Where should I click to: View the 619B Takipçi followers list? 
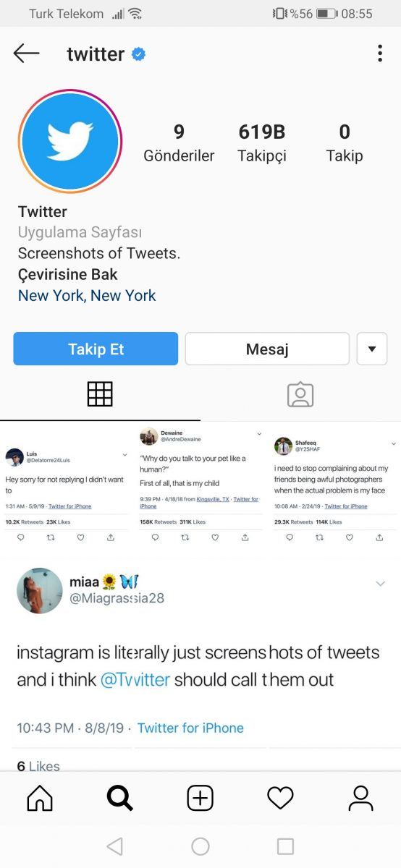[262, 143]
